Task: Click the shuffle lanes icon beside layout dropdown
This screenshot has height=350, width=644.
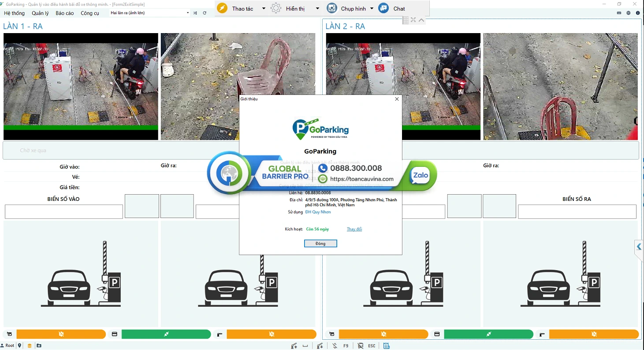Action: click(195, 13)
